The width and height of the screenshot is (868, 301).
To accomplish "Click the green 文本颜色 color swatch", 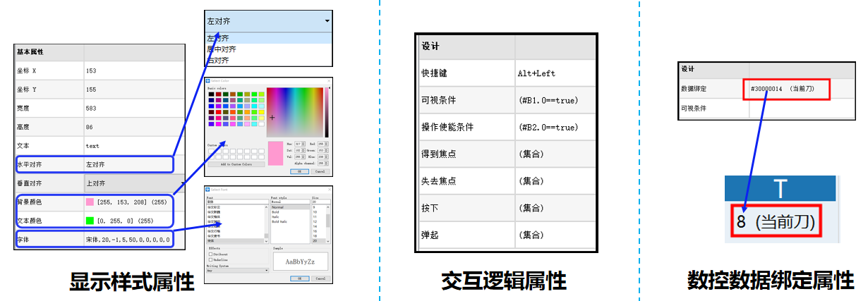I will pyautogui.click(x=90, y=221).
